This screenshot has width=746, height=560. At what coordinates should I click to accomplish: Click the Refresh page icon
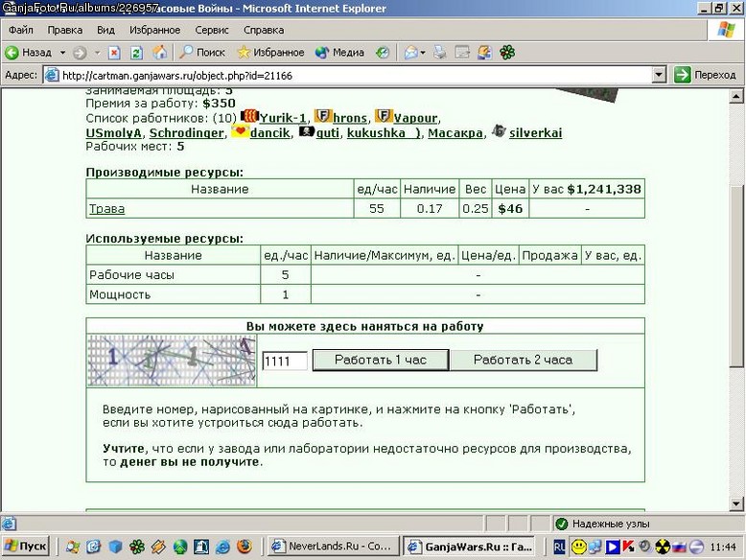pos(136,53)
